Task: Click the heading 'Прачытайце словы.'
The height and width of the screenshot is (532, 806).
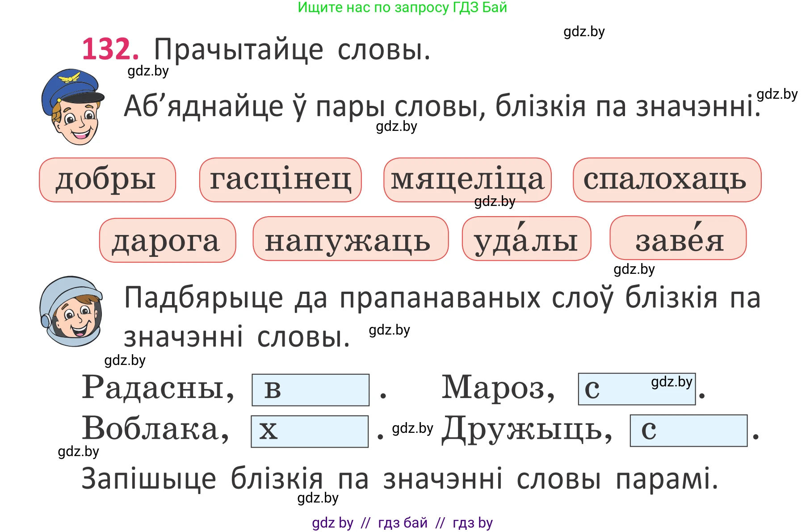Action: [292, 49]
